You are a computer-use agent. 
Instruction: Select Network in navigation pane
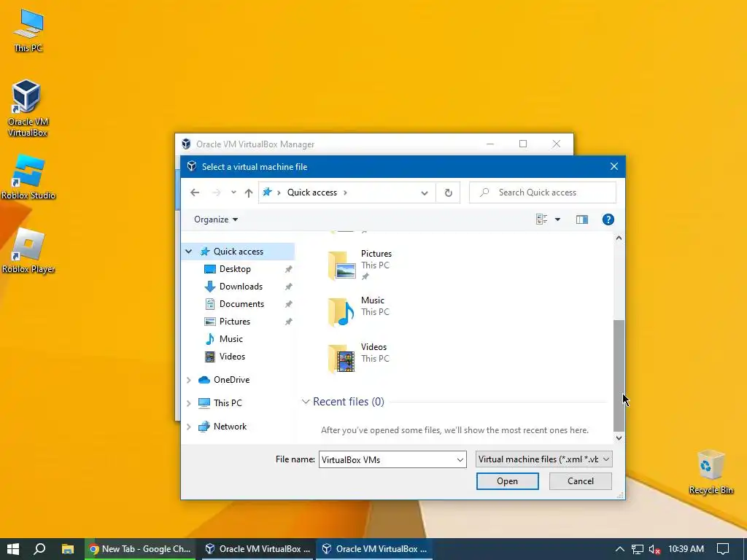coord(230,427)
